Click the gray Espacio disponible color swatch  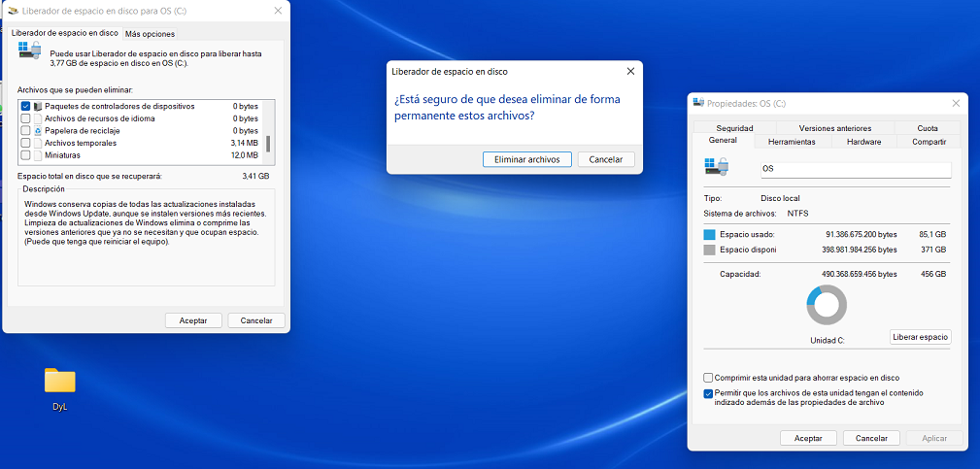709,250
